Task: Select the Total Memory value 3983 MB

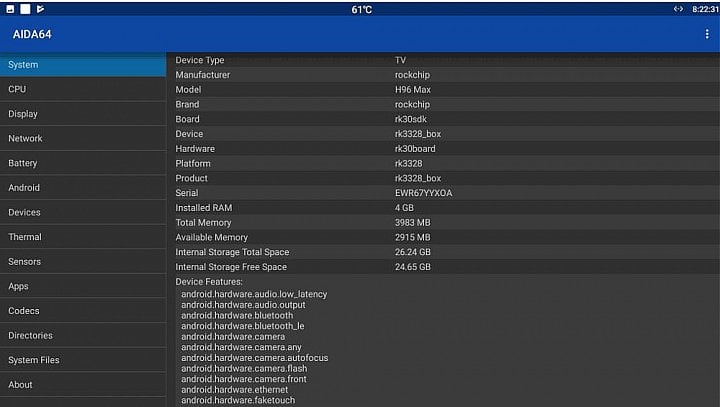Action: pos(413,222)
